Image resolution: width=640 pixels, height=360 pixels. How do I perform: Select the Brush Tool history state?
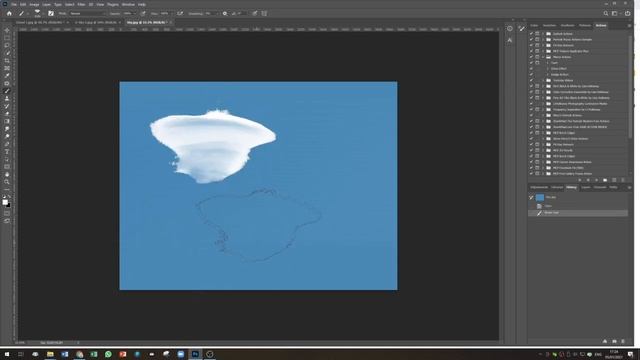(578, 213)
